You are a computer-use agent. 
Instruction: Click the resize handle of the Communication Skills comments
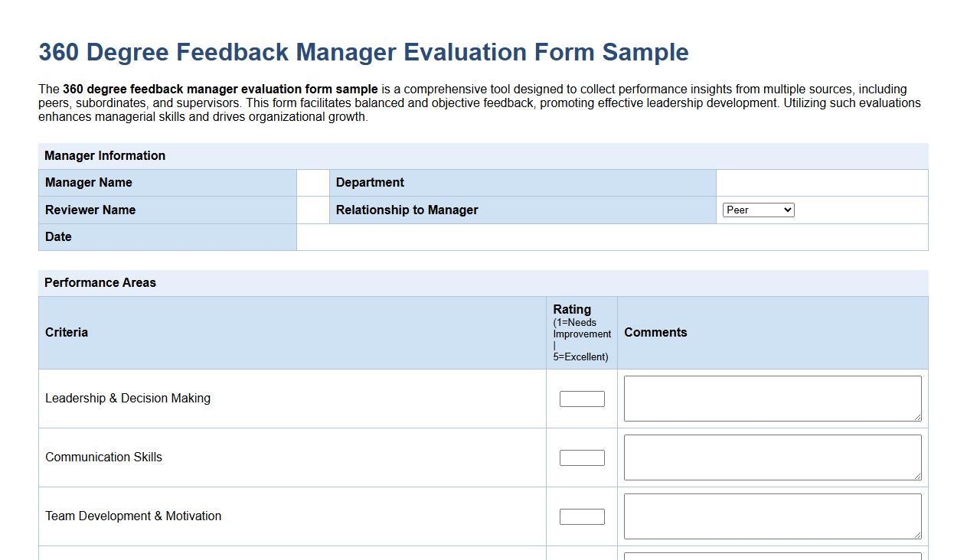tap(918, 477)
